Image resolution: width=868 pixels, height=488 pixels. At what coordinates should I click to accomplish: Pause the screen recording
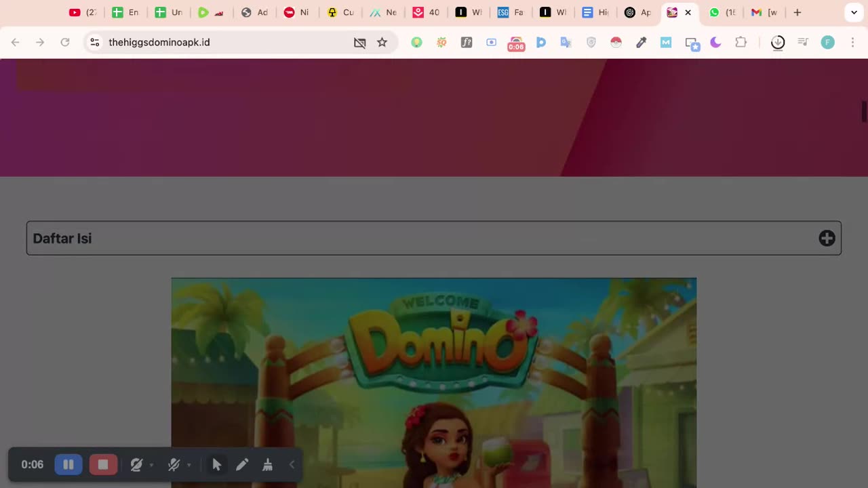pyautogui.click(x=68, y=464)
